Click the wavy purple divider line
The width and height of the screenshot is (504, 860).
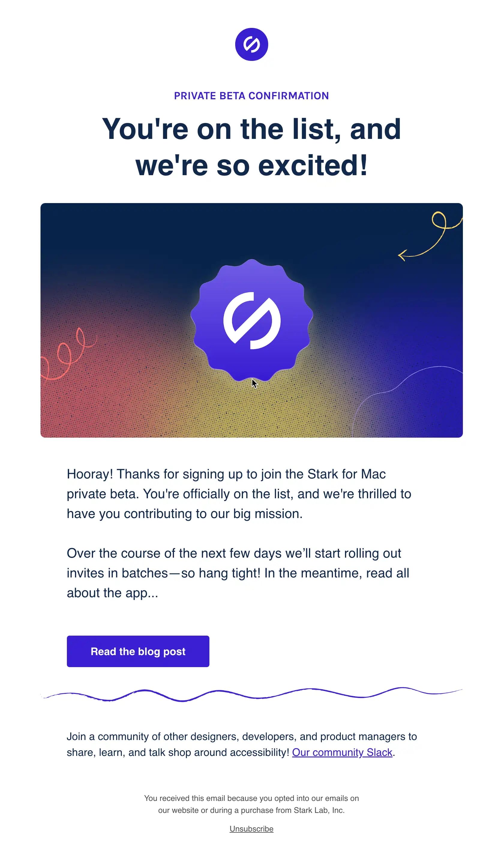point(252,695)
